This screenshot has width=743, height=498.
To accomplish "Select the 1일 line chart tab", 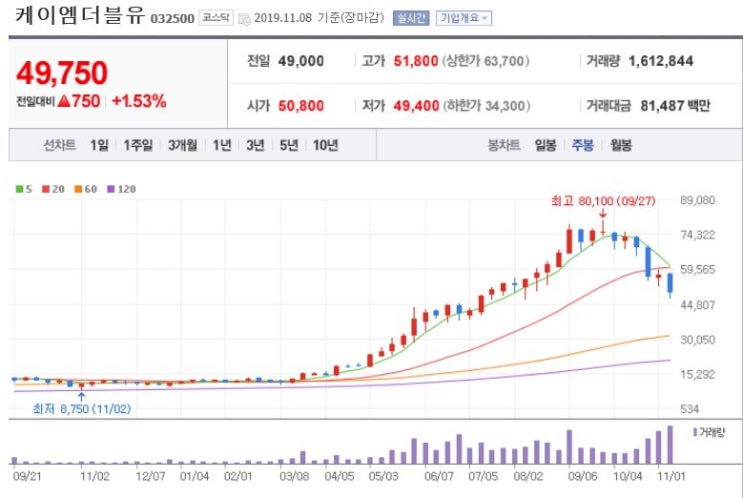I will [99, 145].
